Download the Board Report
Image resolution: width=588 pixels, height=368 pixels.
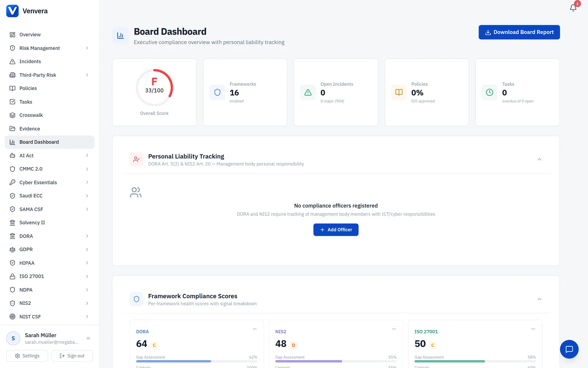(519, 32)
